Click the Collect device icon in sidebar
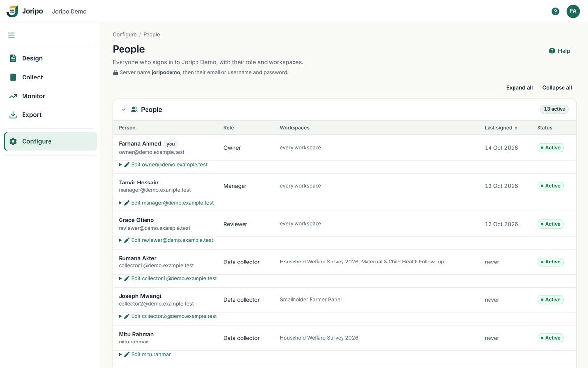Image resolution: width=588 pixels, height=368 pixels. click(x=13, y=77)
